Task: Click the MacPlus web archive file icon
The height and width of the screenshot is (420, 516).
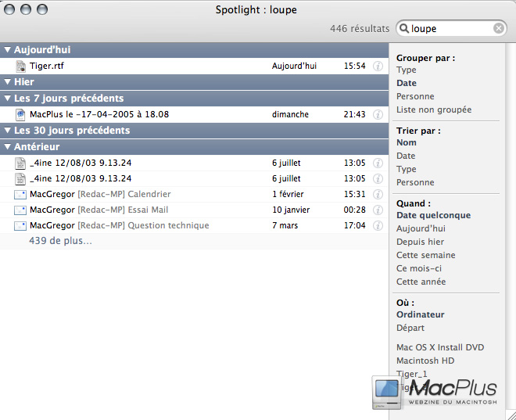Action: [20, 114]
